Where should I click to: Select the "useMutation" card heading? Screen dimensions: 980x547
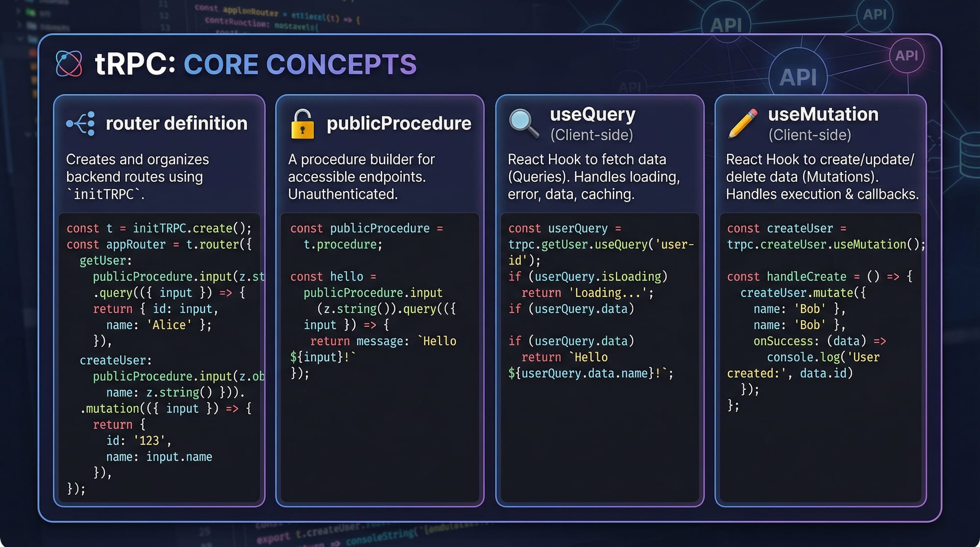point(823,114)
